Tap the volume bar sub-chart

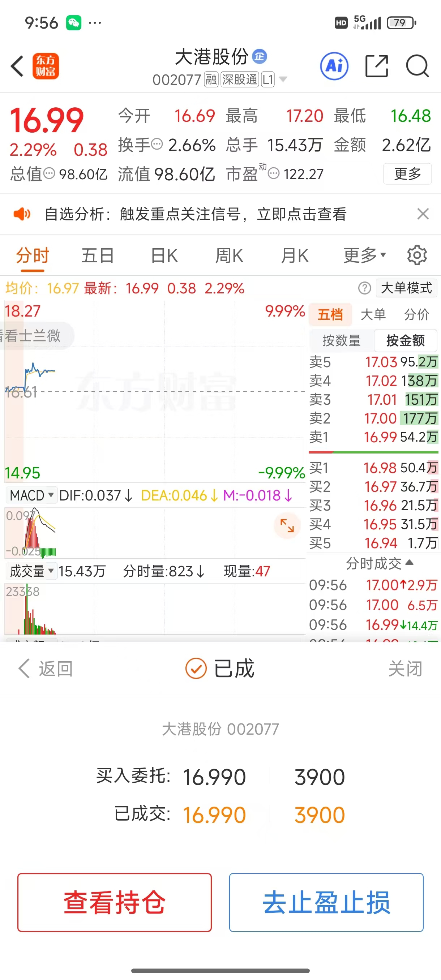click(155, 609)
